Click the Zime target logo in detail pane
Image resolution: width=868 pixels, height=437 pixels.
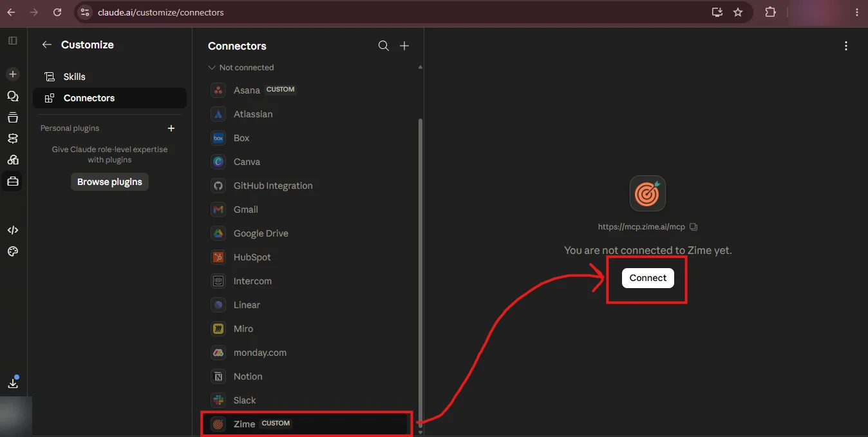pos(648,193)
